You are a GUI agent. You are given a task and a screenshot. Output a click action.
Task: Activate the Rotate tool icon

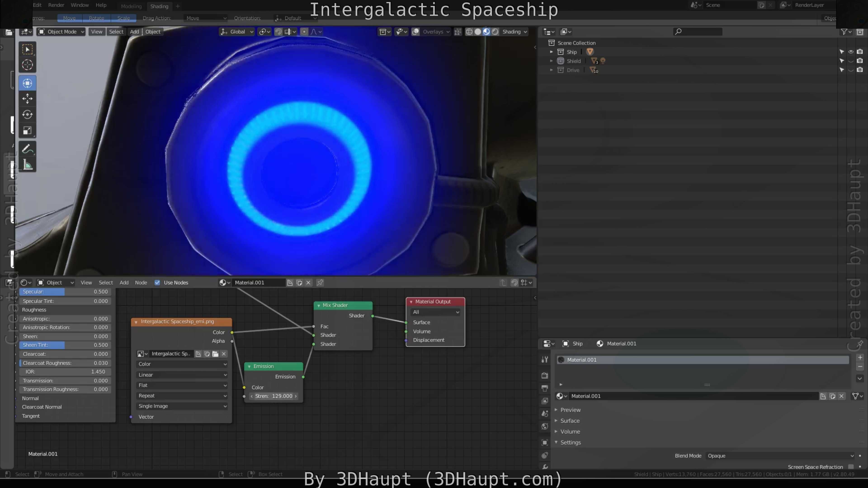coord(27,115)
